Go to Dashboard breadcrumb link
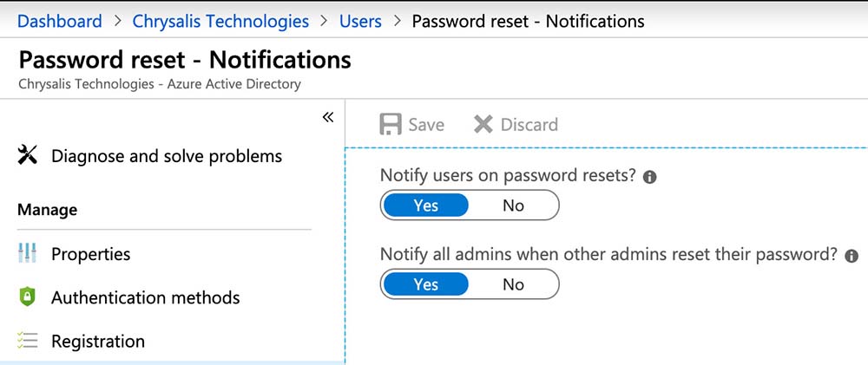Screen dimensions: 868x365 [x=60, y=21]
